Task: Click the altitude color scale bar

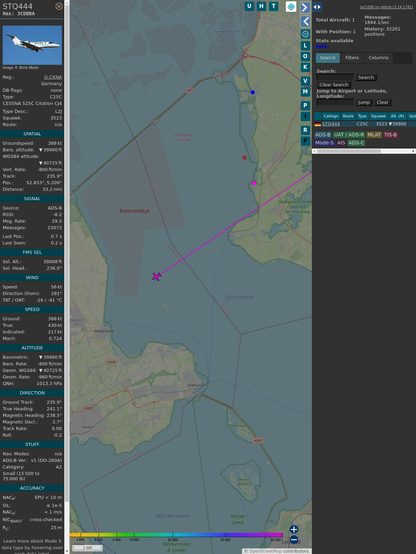Action: [176, 535]
